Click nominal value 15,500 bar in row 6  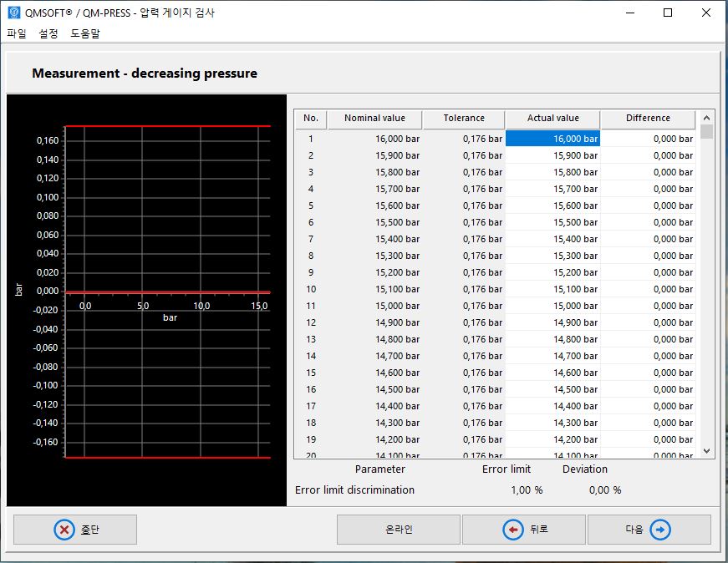click(x=374, y=222)
